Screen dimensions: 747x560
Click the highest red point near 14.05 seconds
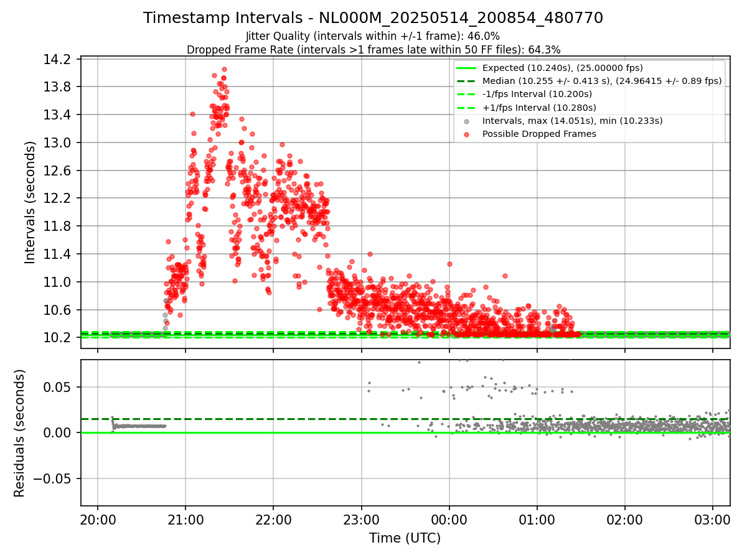pos(224,70)
